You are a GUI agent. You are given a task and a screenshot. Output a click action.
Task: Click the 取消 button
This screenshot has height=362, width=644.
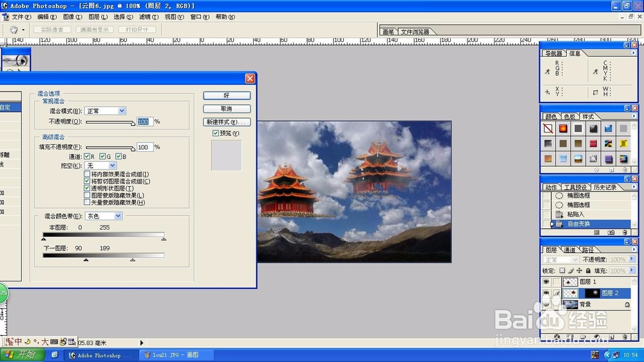pos(227,109)
